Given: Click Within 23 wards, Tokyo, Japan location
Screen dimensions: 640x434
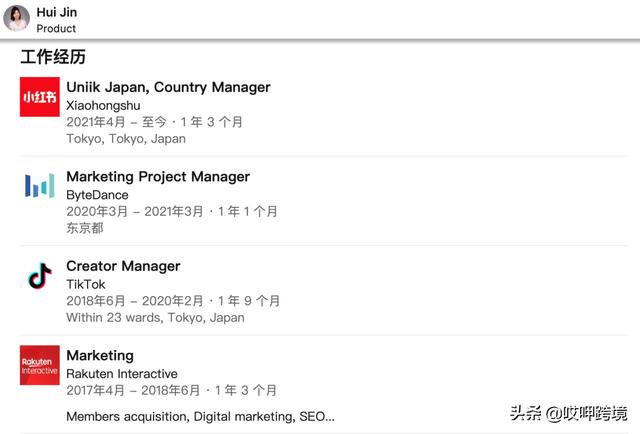Looking at the screenshot, I should tap(156, 318).
